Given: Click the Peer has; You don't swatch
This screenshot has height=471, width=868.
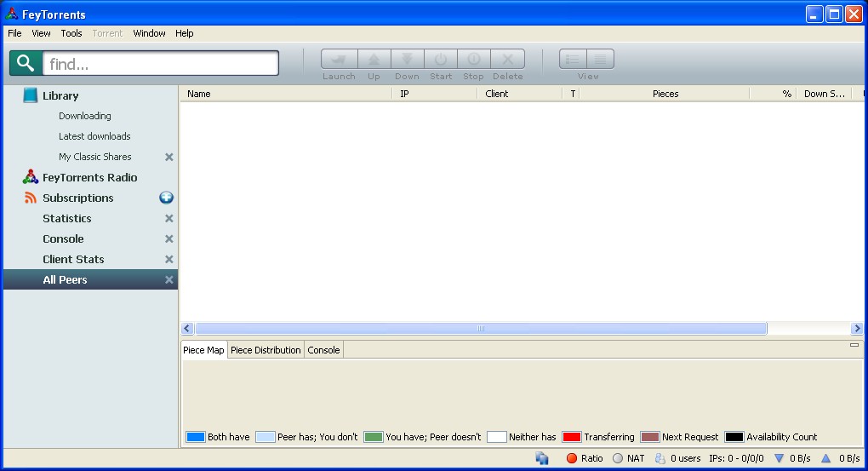Looking at the screenshot, I should [x=266, y=437].
